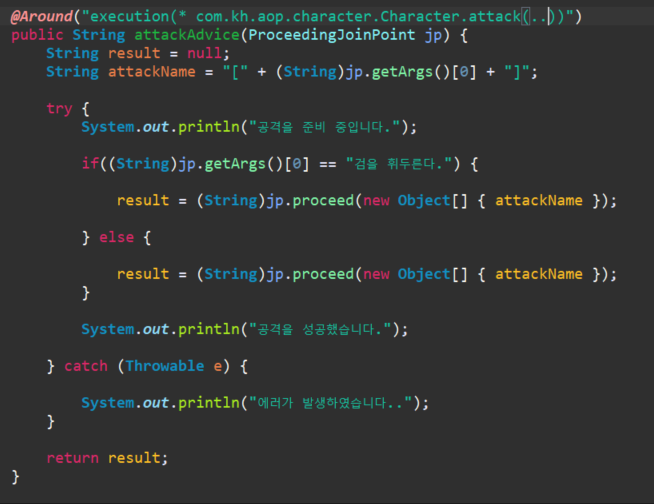The image size is (654, 504).
Task: Click getArgs in the attackName line
Action: click(402, 72)
